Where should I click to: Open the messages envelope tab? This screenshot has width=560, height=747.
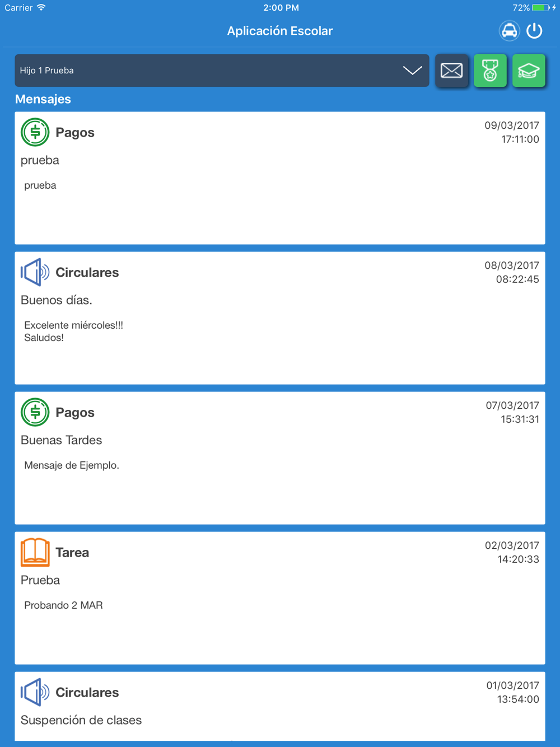(451, 71)
